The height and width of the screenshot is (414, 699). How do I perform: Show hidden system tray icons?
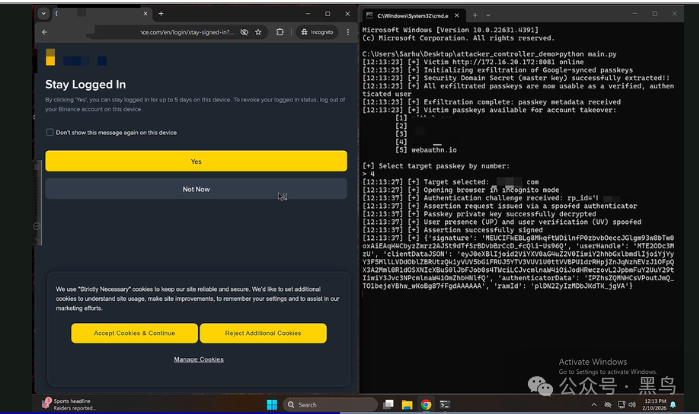[x=594, y=405]
